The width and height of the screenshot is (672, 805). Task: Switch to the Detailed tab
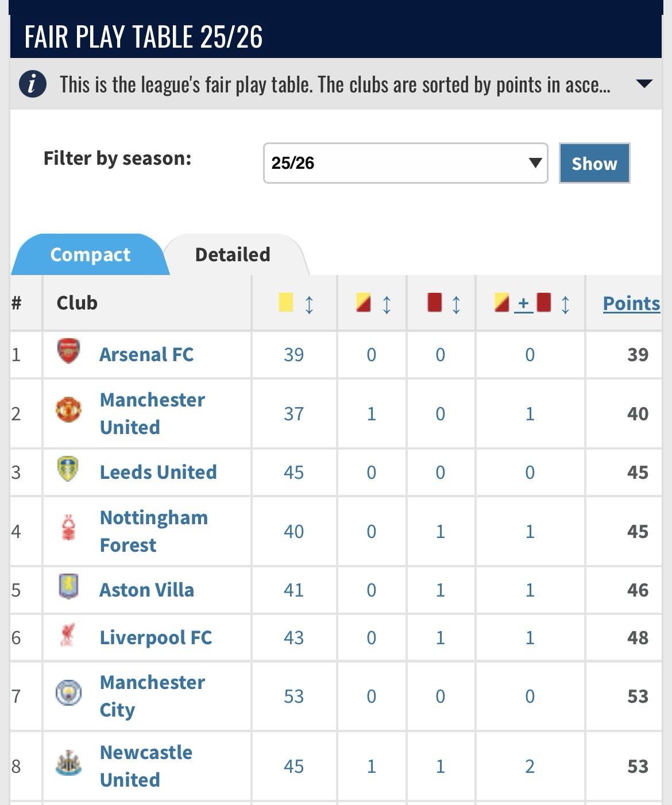tap(233, 254)
